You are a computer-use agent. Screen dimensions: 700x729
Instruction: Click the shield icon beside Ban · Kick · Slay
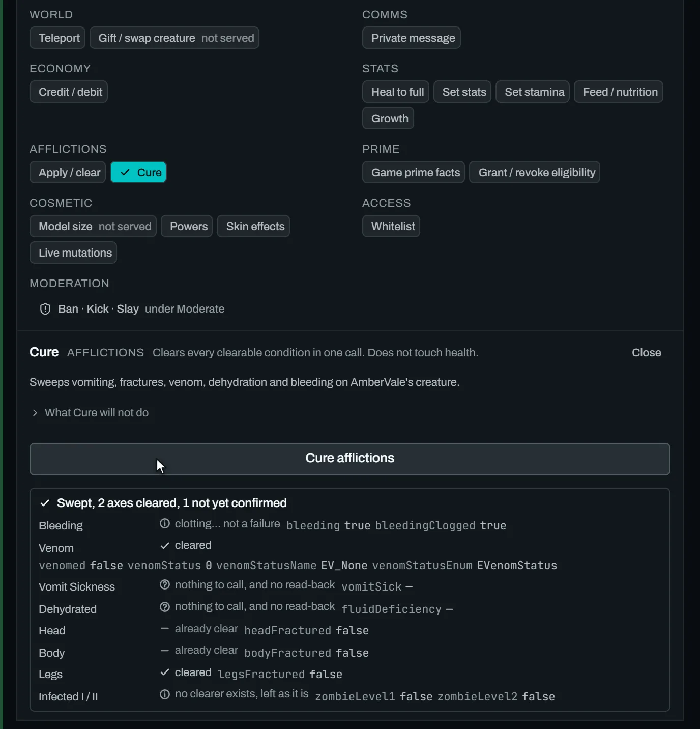point(45,309)
